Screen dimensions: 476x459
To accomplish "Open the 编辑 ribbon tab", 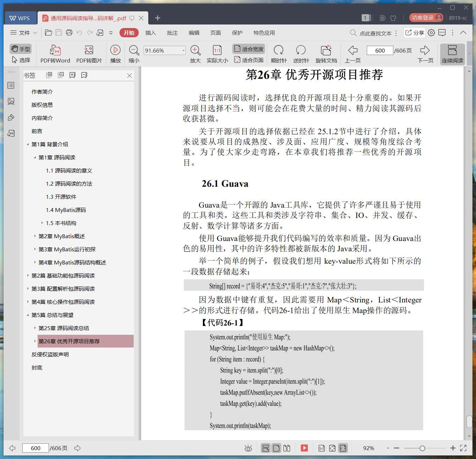I will coord(194,33).
